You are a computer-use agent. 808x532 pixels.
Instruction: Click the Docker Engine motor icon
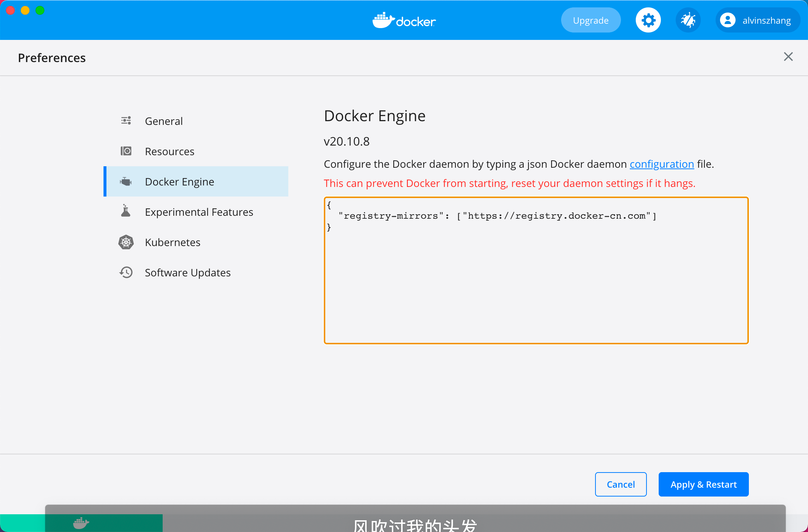click(x=126, y=181)
